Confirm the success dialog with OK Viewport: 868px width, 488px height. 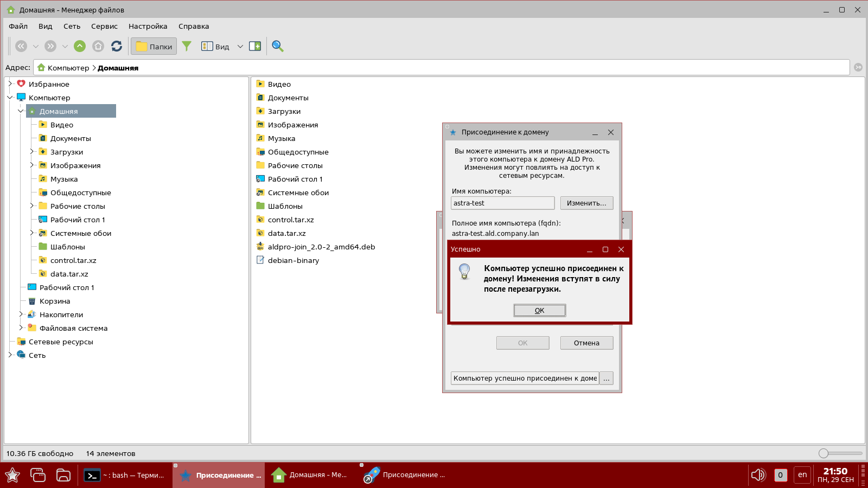point(539,310)
